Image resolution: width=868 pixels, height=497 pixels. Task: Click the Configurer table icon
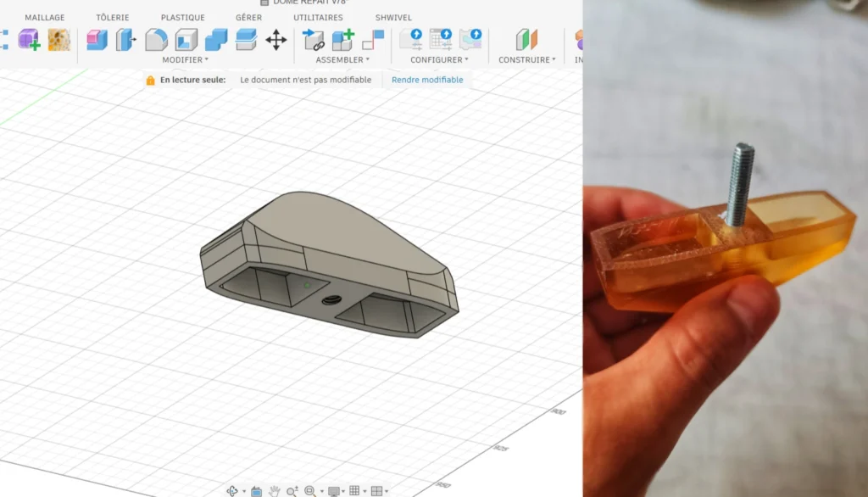coord(441,40)
